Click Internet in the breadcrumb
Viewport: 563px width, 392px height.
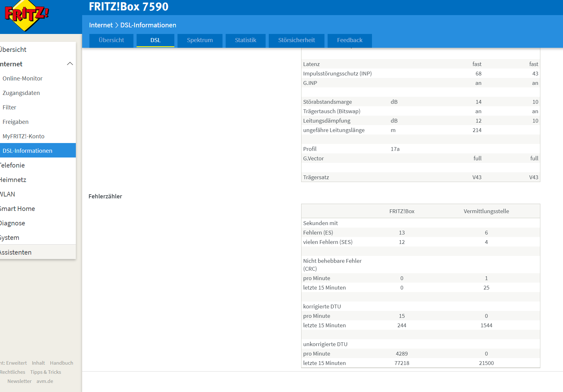coord(101,25)
